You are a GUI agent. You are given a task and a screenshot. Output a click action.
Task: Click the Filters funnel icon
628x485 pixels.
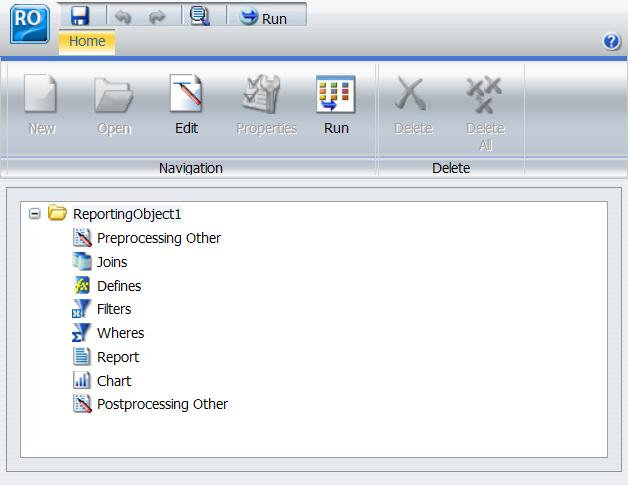(82, 309)
